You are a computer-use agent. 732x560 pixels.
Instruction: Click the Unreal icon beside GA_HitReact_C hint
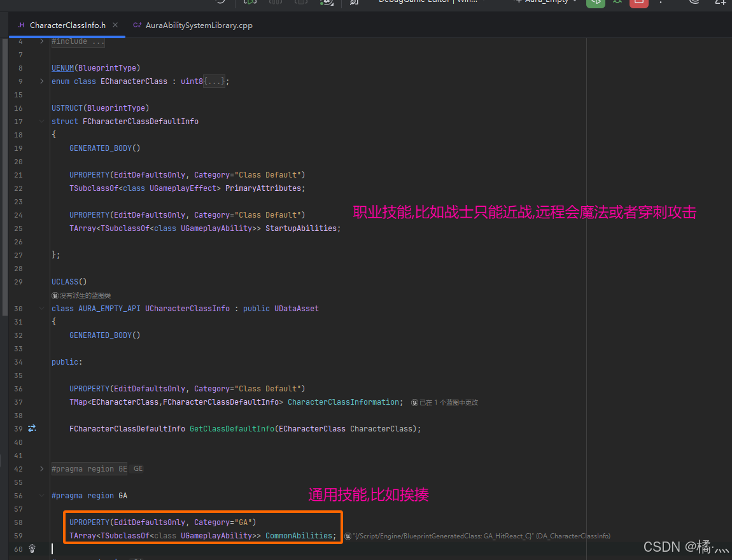(348, 536)
